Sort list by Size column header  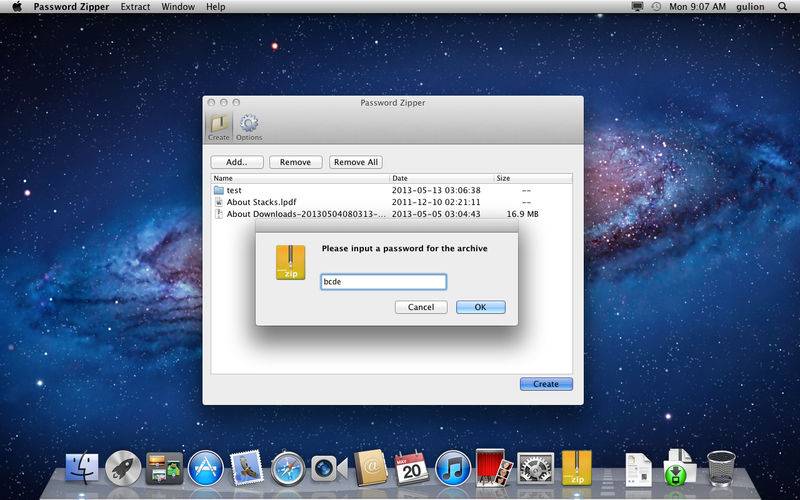tap(533, 178)
